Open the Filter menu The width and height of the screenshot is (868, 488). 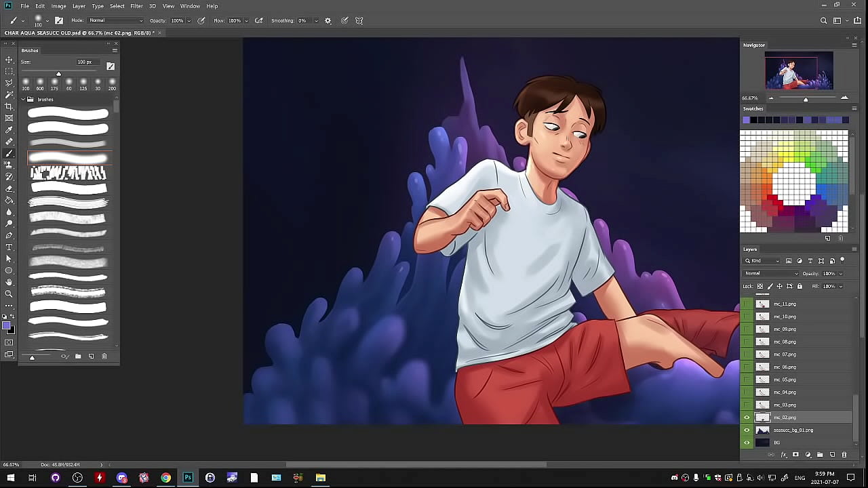(136, 6)
